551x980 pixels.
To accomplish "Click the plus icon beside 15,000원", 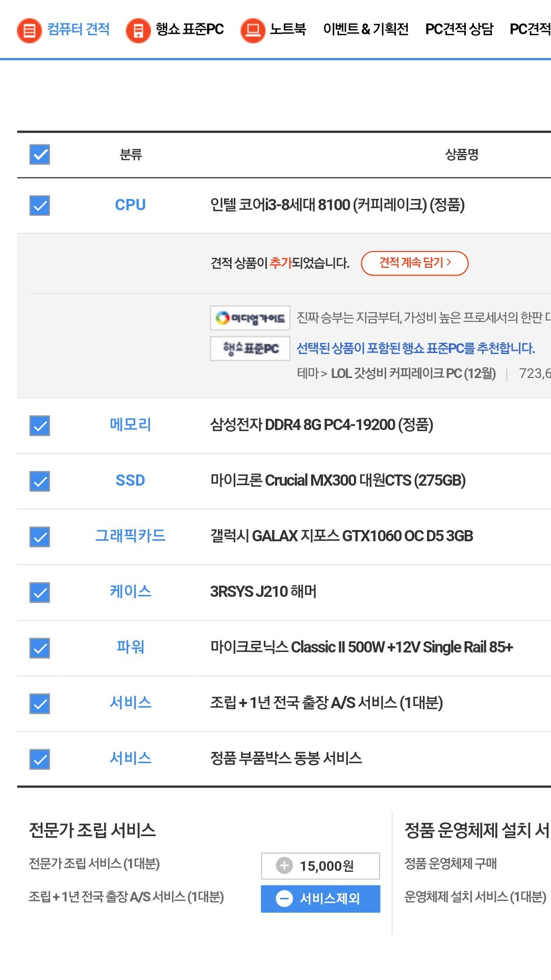I will point(284,865).
